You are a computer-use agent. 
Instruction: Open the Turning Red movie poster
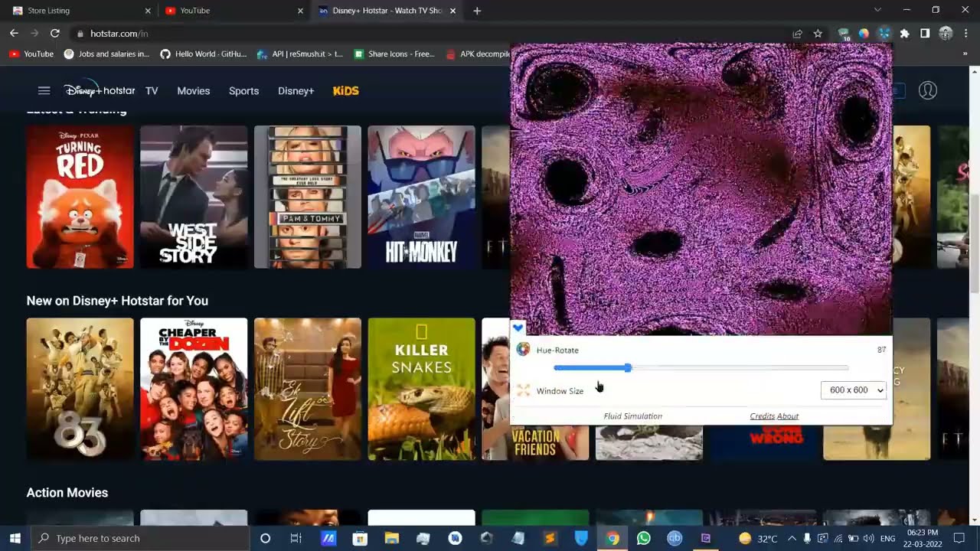(80, 197)
